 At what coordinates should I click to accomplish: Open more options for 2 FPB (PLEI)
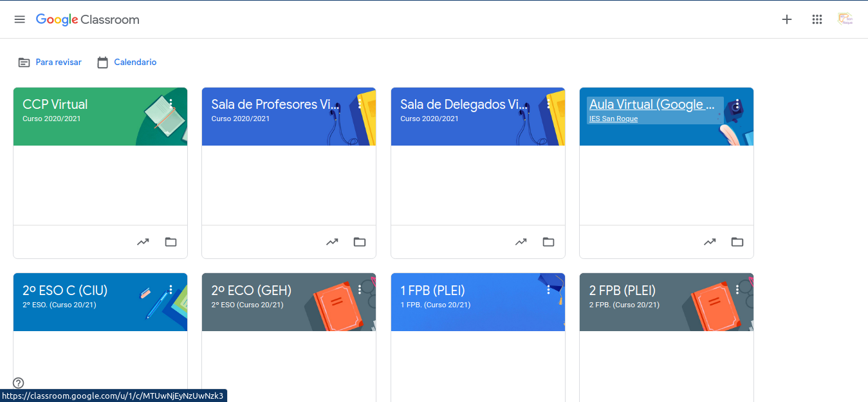pyautogui.click(x=737, y=290)
